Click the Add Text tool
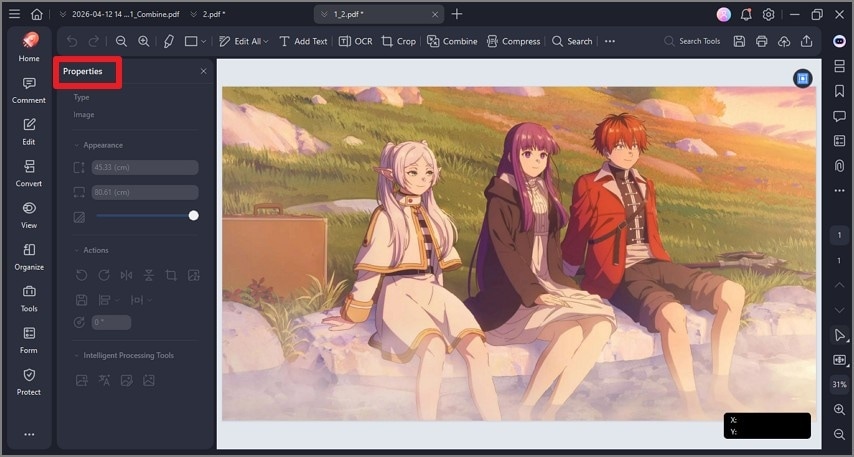Image resolution: width=854 pixels, height=457 pixels. (303, 41)
